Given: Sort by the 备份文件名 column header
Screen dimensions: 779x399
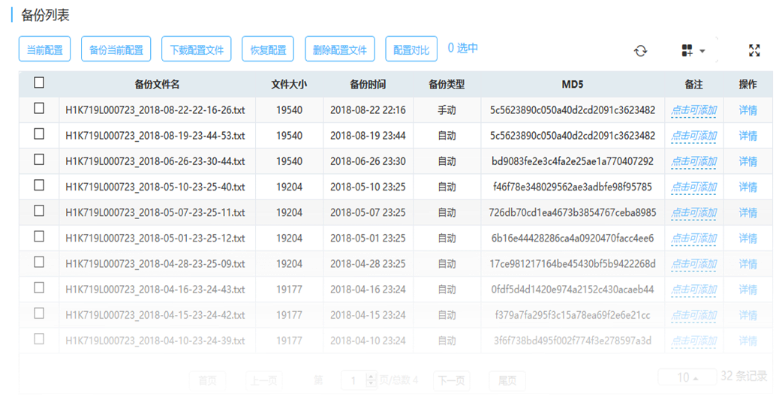Looking at the screenshot, I should pyautogui.click(x=157, y=84).
